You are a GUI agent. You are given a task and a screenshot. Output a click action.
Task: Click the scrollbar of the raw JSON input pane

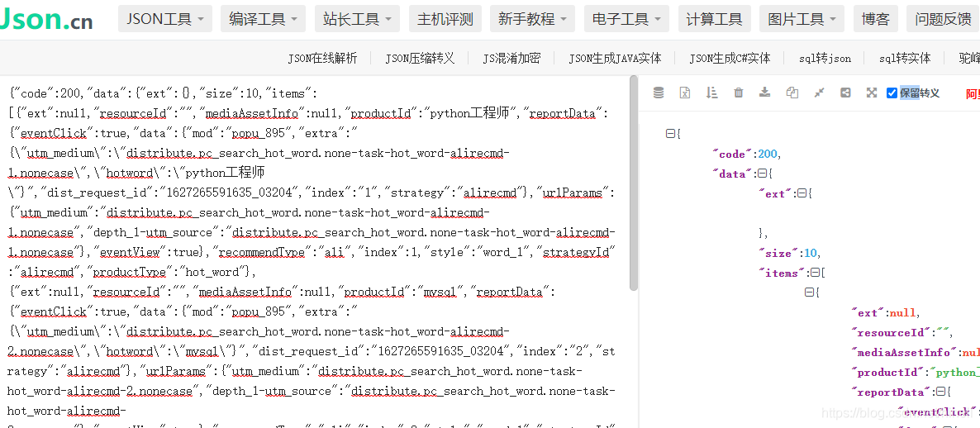click(x=634, y=183)
